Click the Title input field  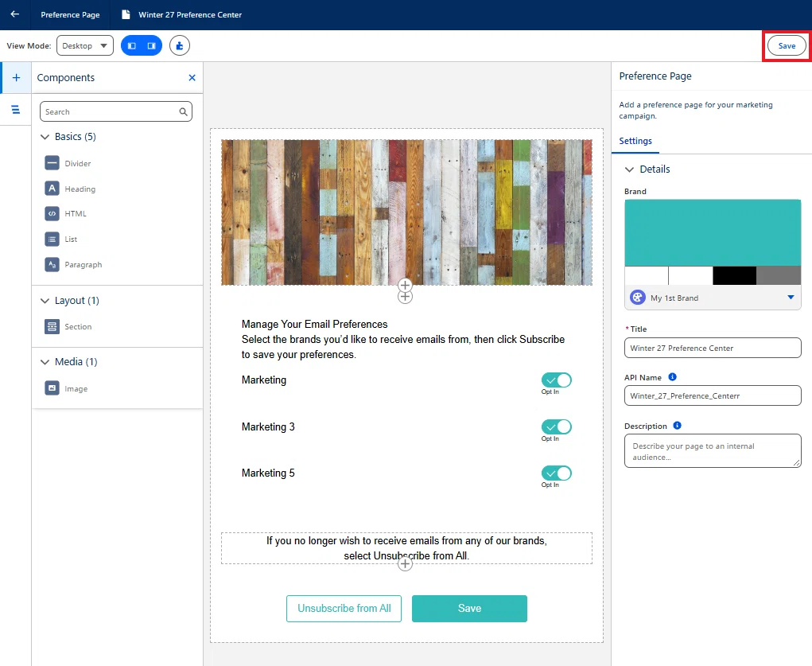click(713, 348)
